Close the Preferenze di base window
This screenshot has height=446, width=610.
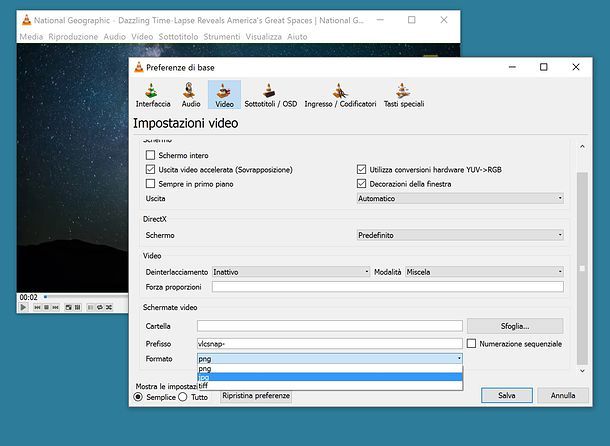(x=576, y=67)
